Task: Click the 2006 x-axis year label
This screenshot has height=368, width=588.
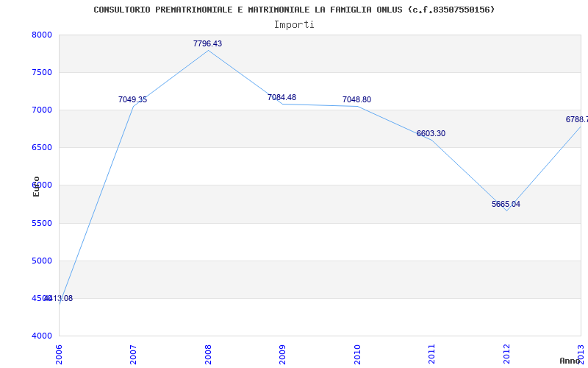Action: (59, 354)
